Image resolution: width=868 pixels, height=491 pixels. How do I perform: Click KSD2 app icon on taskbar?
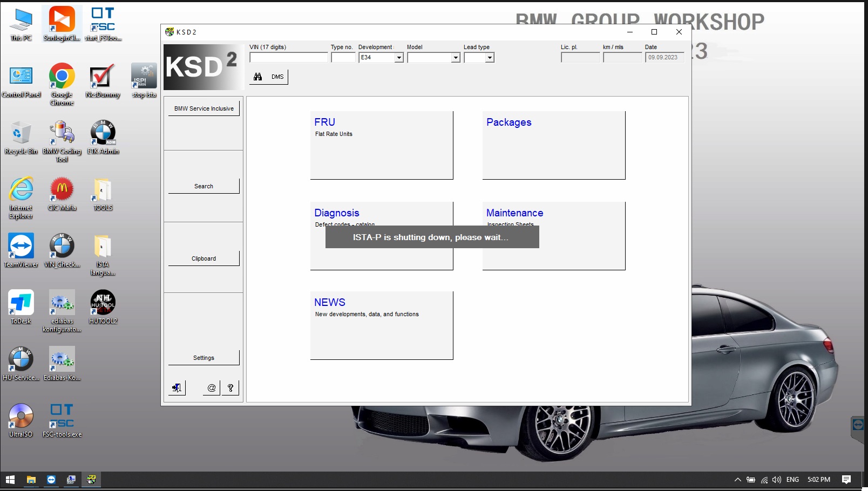coord(91,480)
